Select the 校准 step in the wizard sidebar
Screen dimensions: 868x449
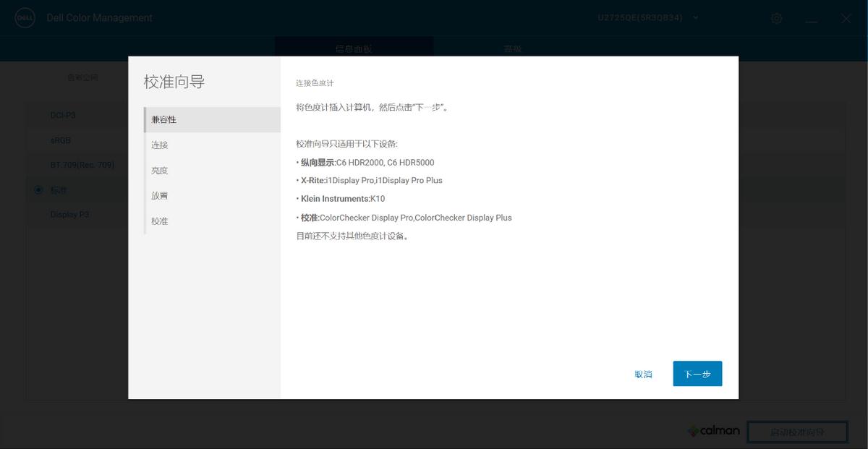(212, 221)
